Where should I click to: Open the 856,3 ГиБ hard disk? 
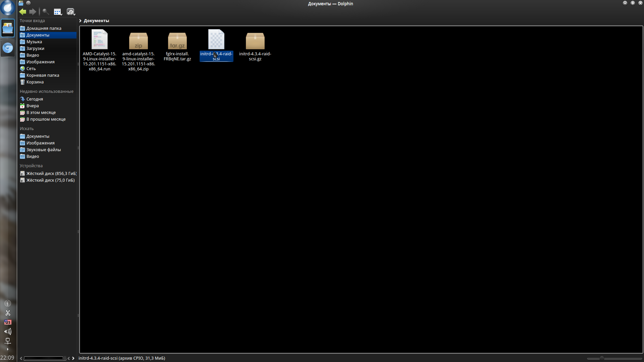(51, 174)
